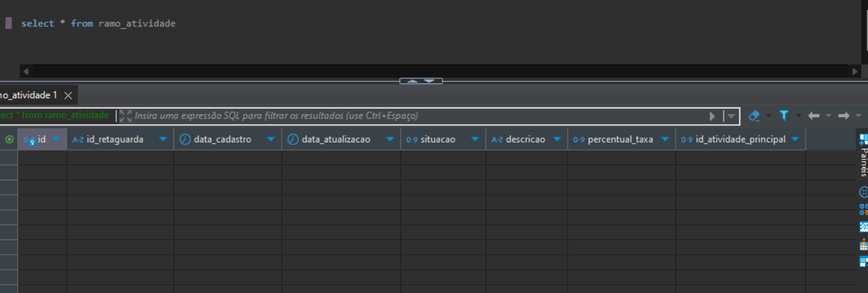Click the situacao column header
Screen dimensions: 868x293
(437, 139)
